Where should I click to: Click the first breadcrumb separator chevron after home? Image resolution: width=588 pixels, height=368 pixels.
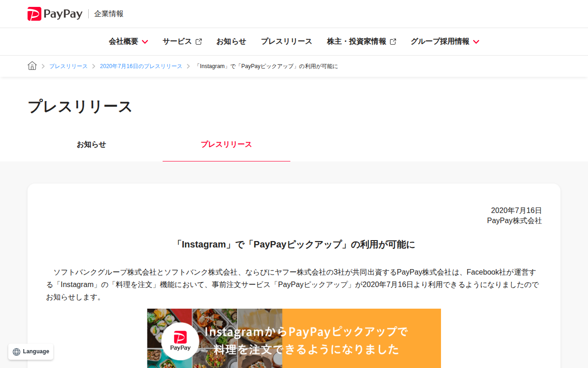pos(43,66)
